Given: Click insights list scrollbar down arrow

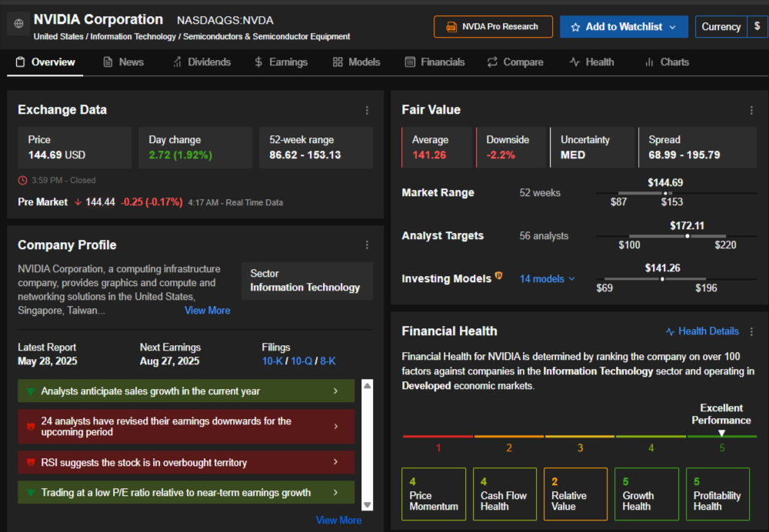Looking at the screenshot, I should pyautogui.click(x=367, y=504).
